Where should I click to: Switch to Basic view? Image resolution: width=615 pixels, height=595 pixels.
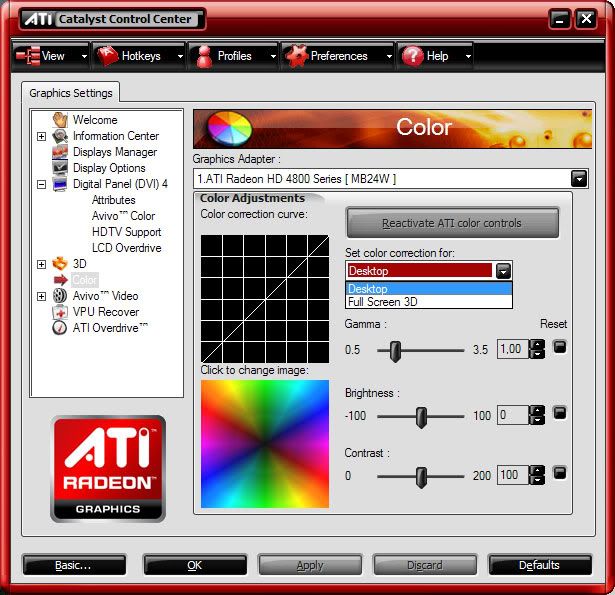click(x=74, y=565)
